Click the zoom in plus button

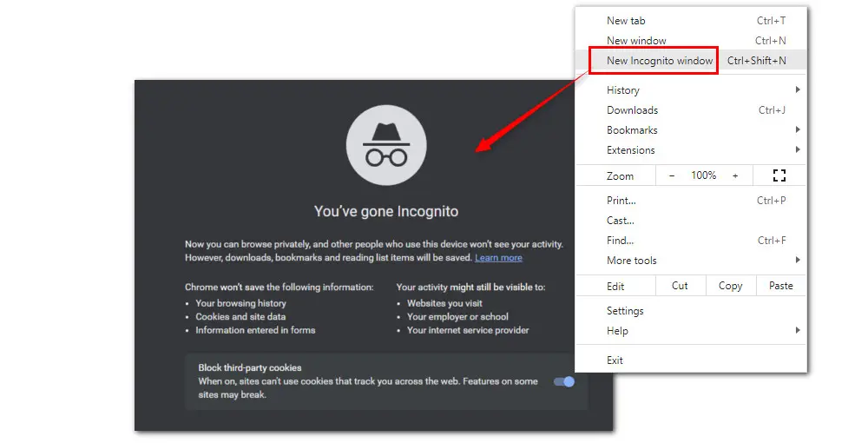pos(735,175)
